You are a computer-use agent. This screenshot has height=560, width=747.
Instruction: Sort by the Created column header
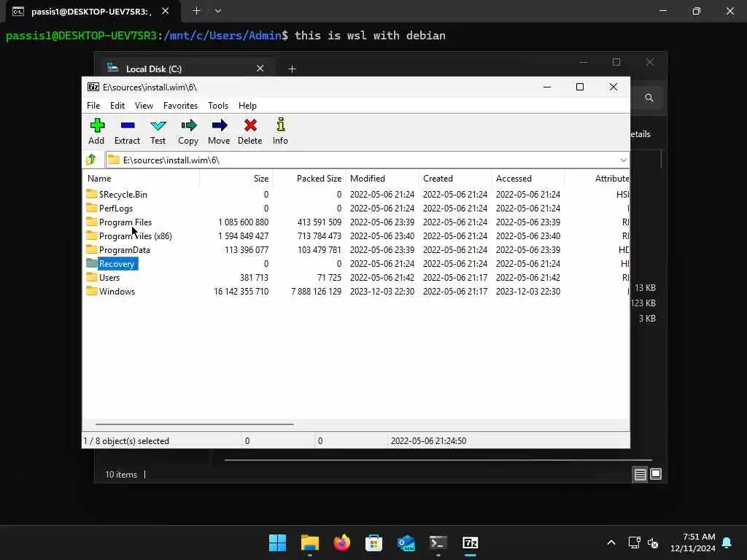point(455,179)
